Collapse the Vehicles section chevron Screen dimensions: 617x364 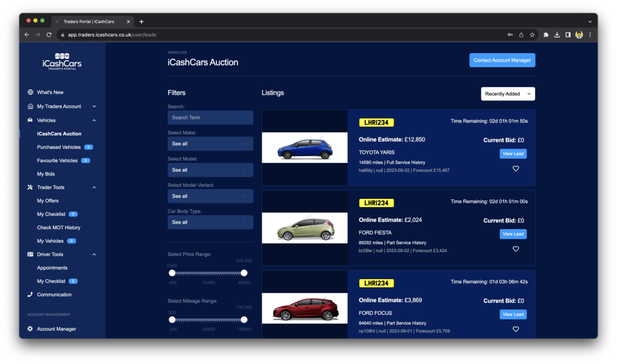coord(95,120)
